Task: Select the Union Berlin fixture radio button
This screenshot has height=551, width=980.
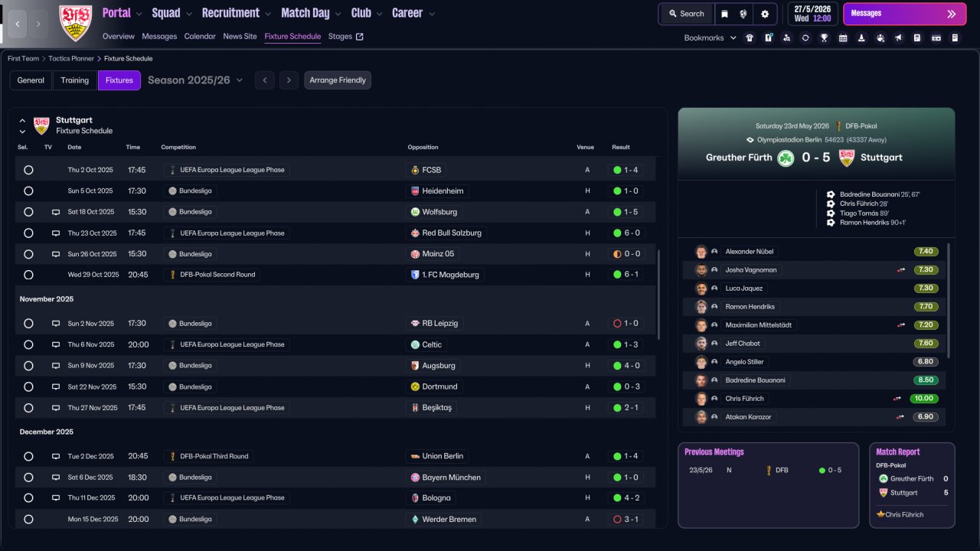Action: [x=28, y=456]
